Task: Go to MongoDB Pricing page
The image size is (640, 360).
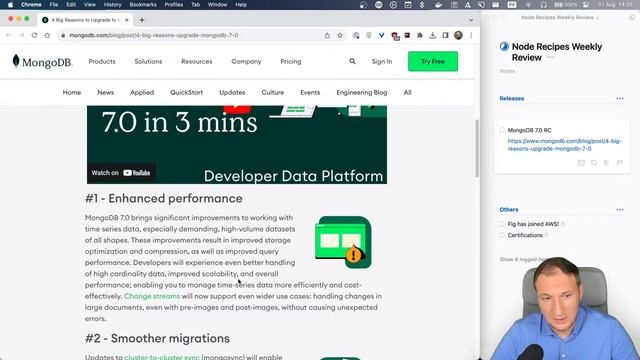Action: [291, 61]
